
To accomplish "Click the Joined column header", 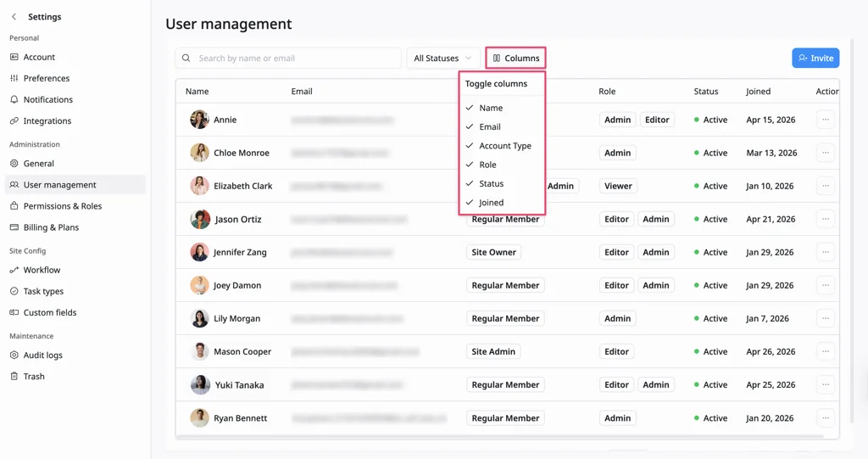I will [x=758, y=92].
